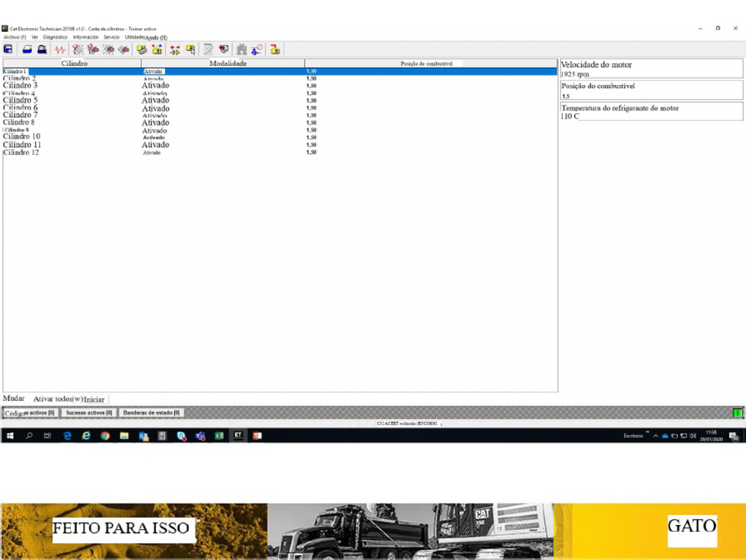Open Logged Event Codes toolbar icon
Image resolution: width=746 pixels, height=560 pixels.
[124, 50]
